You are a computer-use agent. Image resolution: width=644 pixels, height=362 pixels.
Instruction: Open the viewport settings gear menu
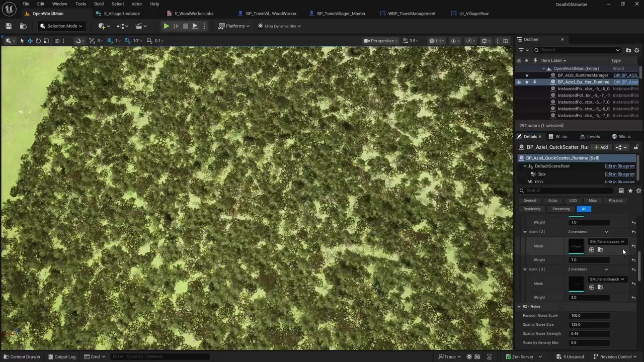tap(486, 41)
